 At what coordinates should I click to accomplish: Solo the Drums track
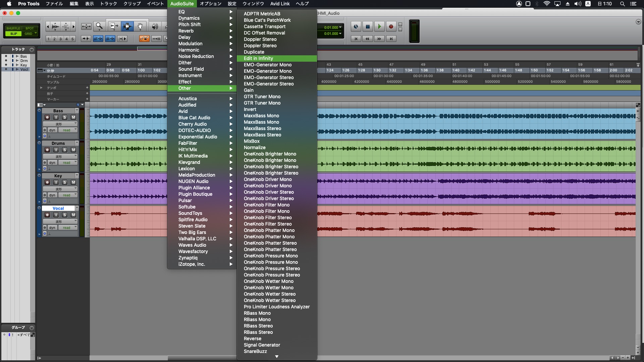click(x=65, y=150)
